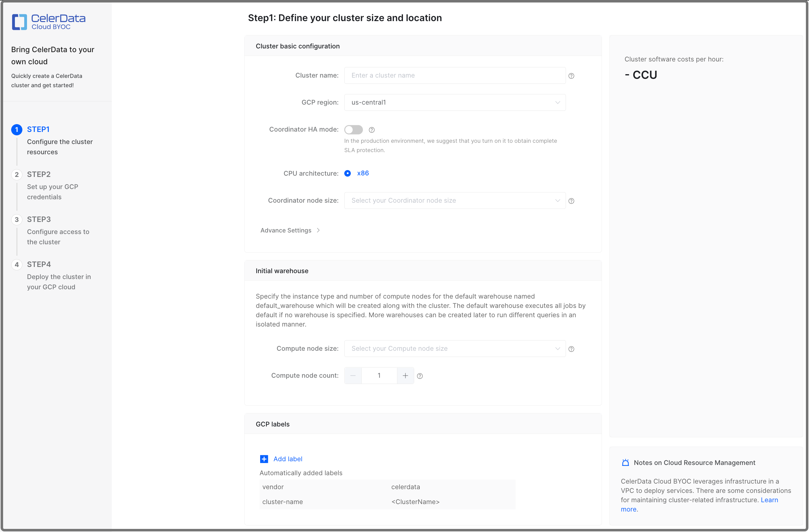The height and width of the screenshot is (532, 809).
Task: Click the help icon beside Coordinator node size
Action: pos(572,201)
